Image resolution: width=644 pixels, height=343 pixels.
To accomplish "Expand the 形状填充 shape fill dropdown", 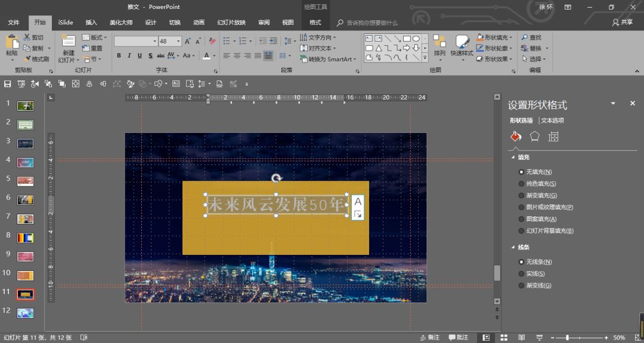I will click(512, 38).
